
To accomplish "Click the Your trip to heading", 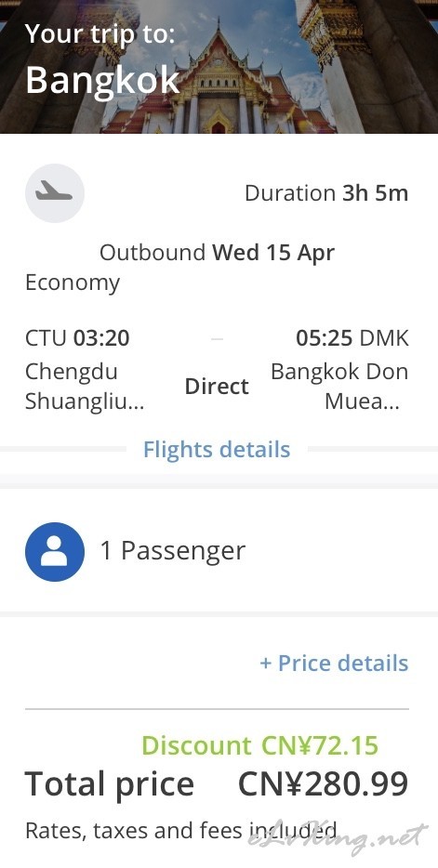I will pos(100,34).
